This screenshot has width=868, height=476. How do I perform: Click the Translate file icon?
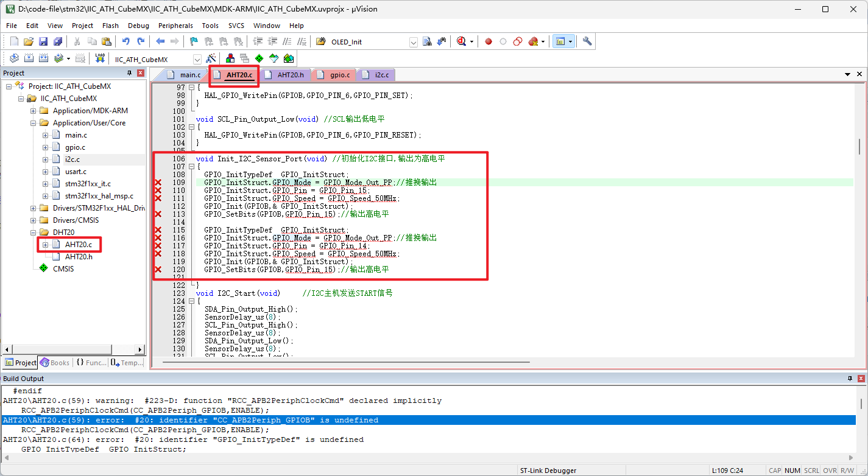coord(15,58)
